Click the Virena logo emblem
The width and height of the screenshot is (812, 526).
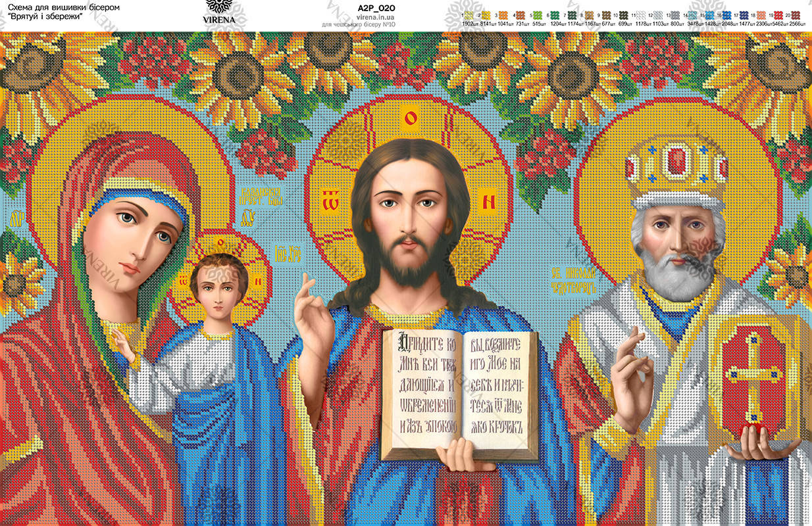click(x=220, y=9)
